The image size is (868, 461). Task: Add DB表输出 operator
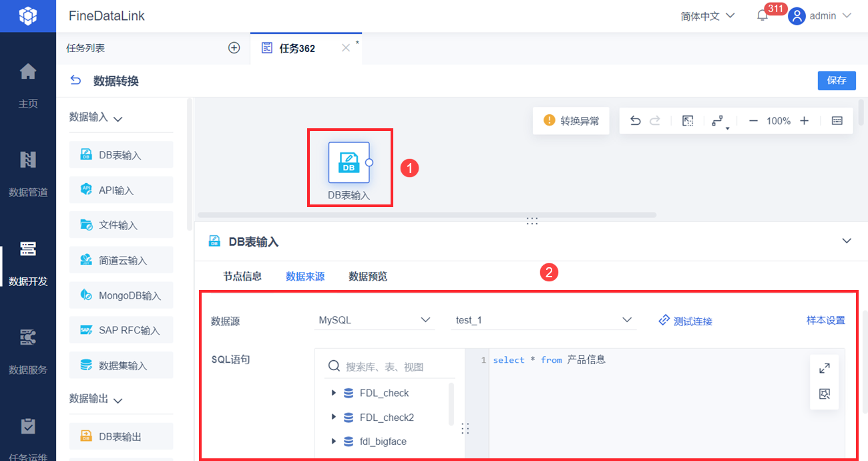[121, 436]
